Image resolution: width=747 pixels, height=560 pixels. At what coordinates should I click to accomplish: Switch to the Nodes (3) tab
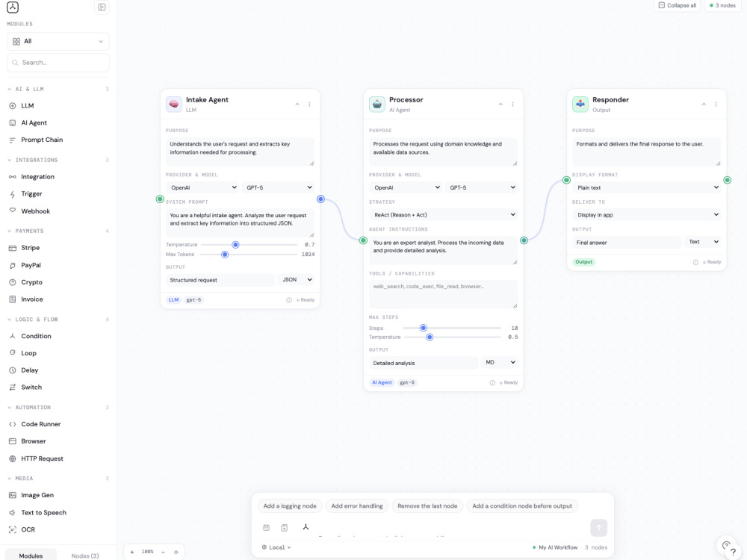tap(85, 556)
